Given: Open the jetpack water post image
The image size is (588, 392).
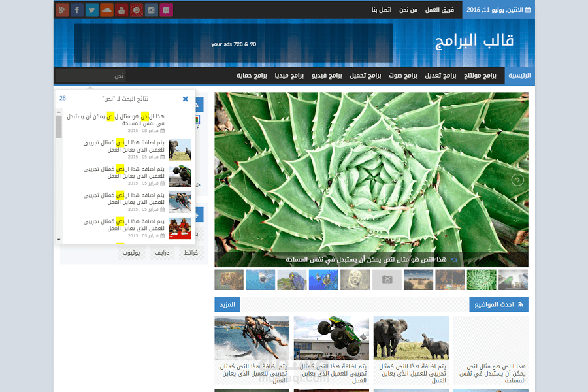Looking at the screenshot, I should (x=252, y=338).
